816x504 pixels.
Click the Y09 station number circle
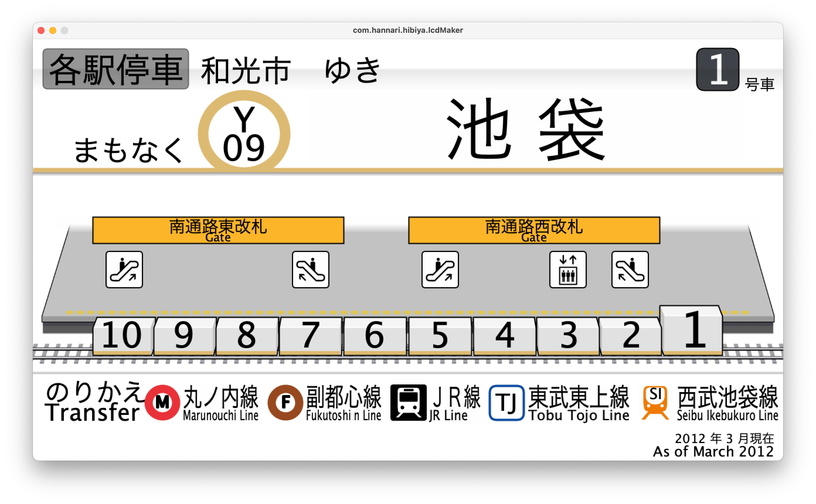tap(244, 134)
